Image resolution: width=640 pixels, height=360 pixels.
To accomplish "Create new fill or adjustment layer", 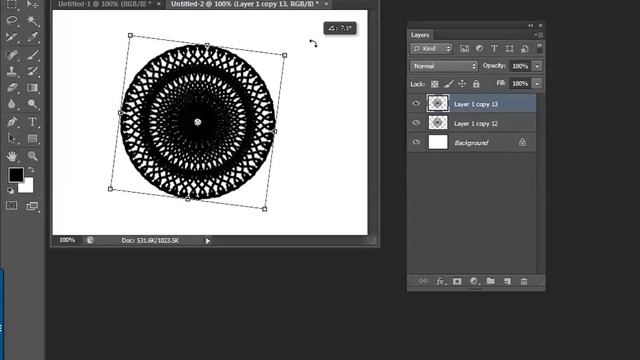I will (x=474, y=281).
